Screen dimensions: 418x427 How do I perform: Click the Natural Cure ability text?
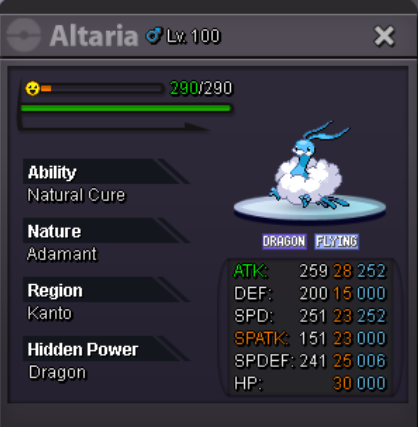point(76,195)
